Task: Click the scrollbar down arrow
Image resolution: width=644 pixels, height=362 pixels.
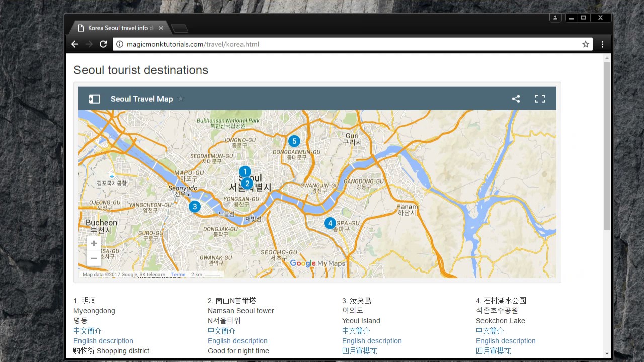Action: [607, 354]
